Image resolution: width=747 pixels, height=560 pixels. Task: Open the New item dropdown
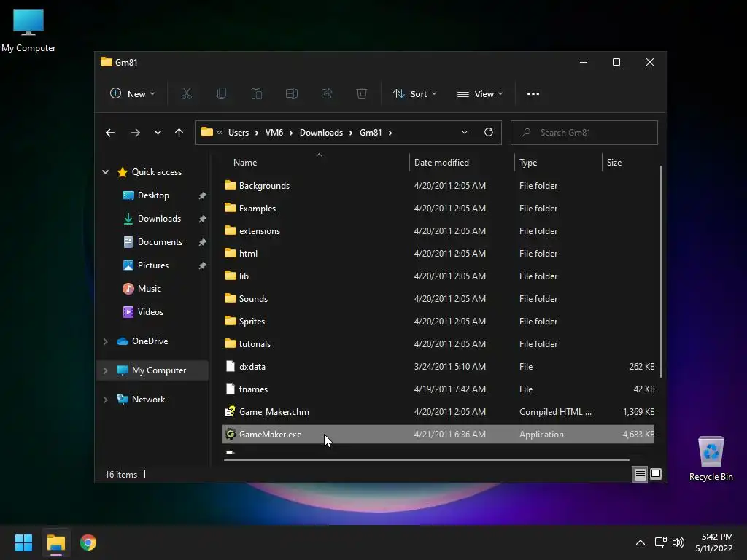[133, 94]
